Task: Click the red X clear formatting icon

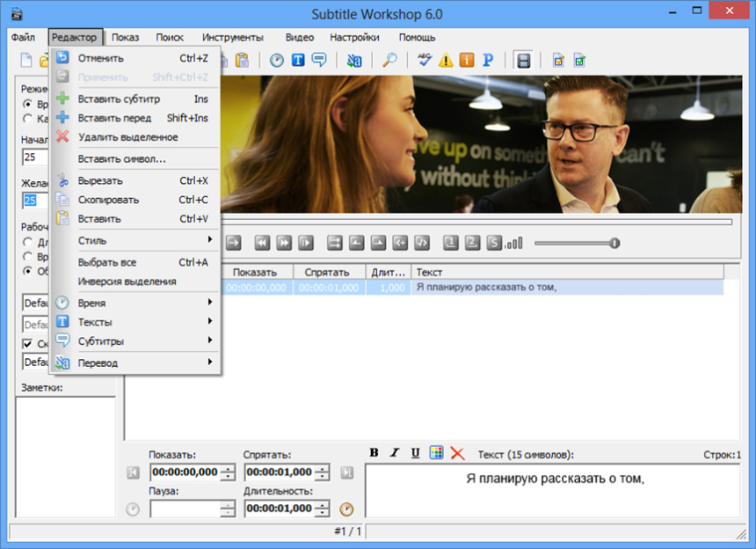Action: tap(457, 453)
